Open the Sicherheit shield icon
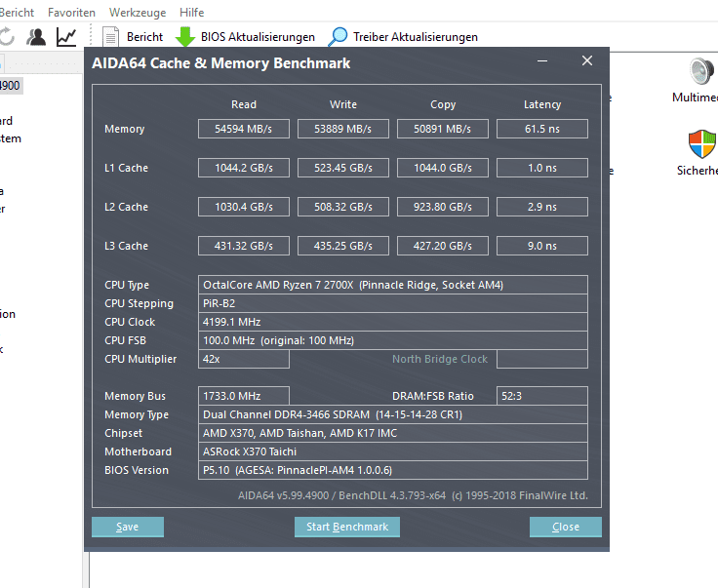Viewport: 718px width, 588px height. [702, 143]
